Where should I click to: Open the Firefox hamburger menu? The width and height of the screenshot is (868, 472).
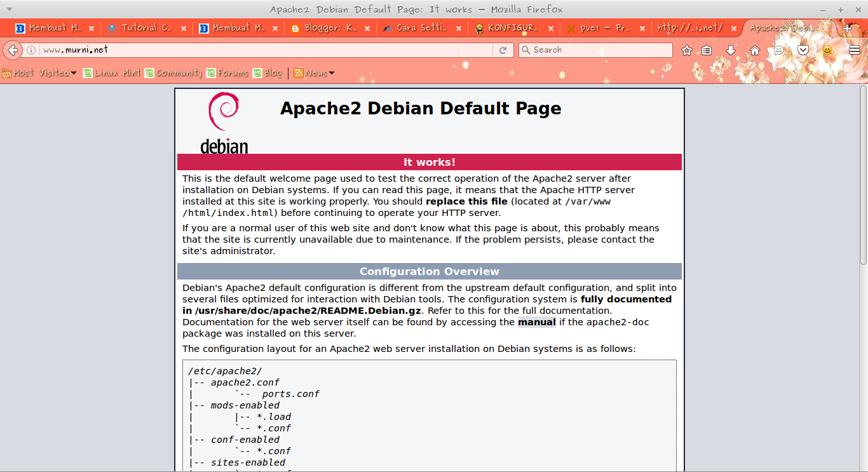tap(855, 50)
